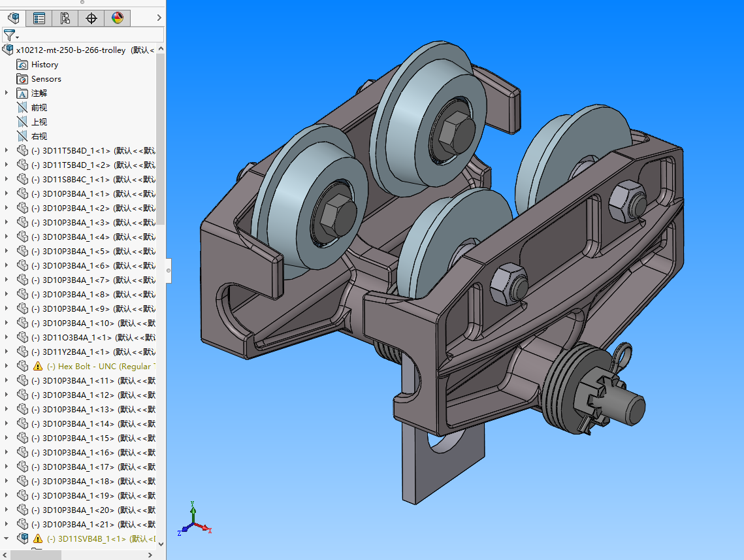Select the 3D10P3B4A_1<8> part icon
744x560 pixels.
tap(22, 294)
